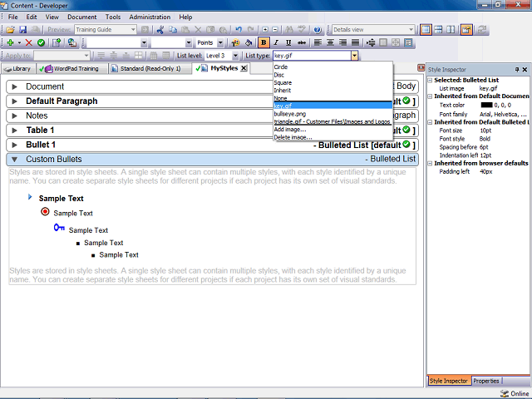This screenshot has width=532, height=399.
Task: Toggle Bold formatting button
Action: (x=264, y=42)
